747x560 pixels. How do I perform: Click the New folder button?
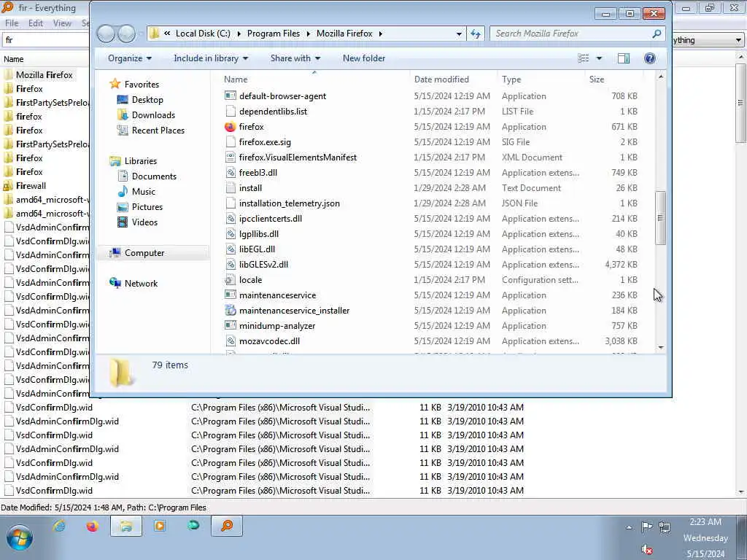(364, 58)
